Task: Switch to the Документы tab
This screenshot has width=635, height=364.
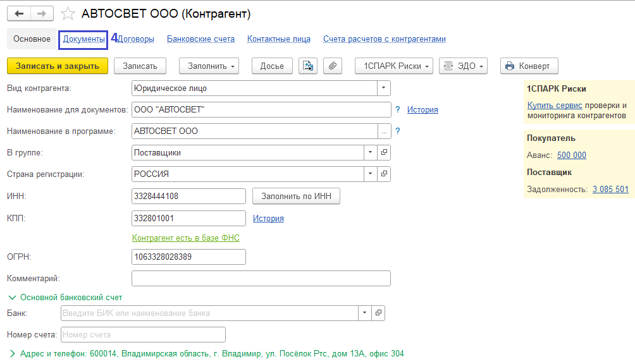Action: [x=83, y=39]
